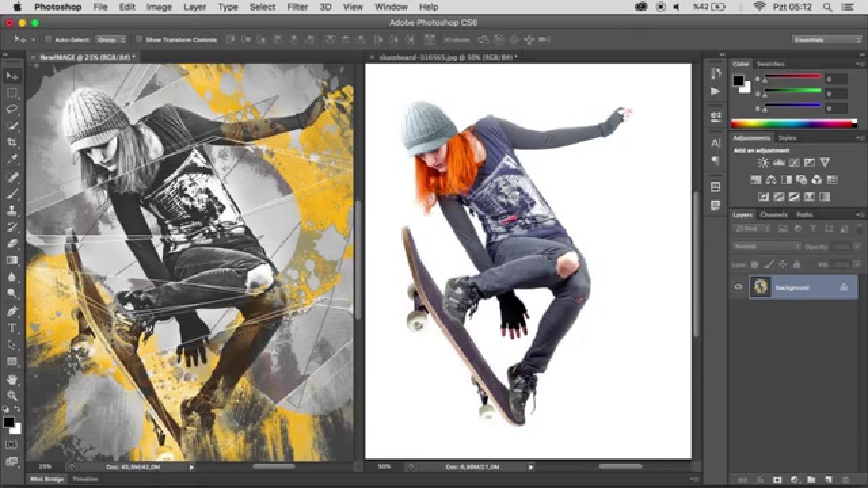Select the Clone Stamp tool
868x488 pixels.
click(x=12, y=210)
